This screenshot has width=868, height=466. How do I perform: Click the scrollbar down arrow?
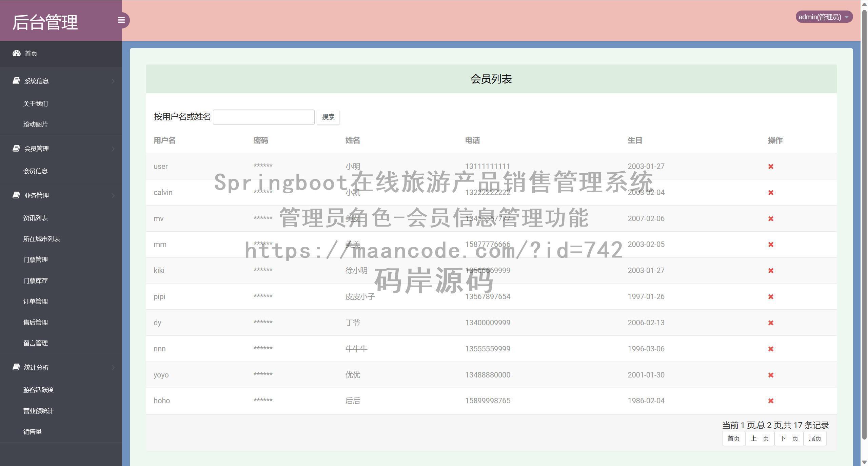pyautogui.click(x=864, y=462)
